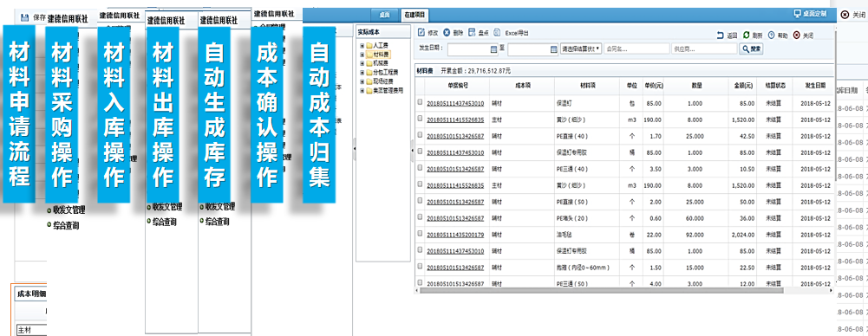The height and width of the screenshot is (336, 868).
Task: Check the PE堵头（20） row checkbox
Action: click(421, 217)
